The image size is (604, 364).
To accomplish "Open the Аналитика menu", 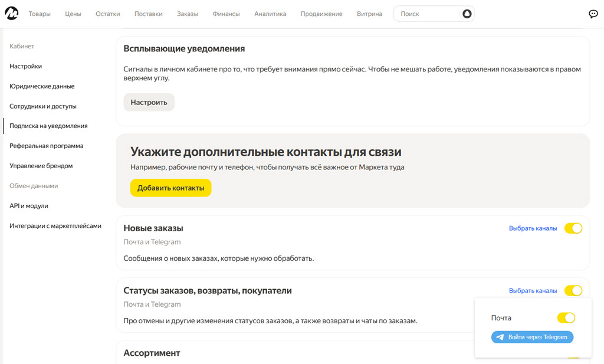I will coord(270,14).
